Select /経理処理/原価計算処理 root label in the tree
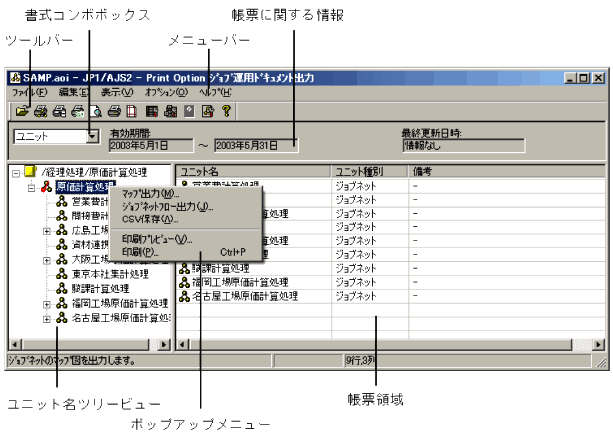 (x=94, y=172)
